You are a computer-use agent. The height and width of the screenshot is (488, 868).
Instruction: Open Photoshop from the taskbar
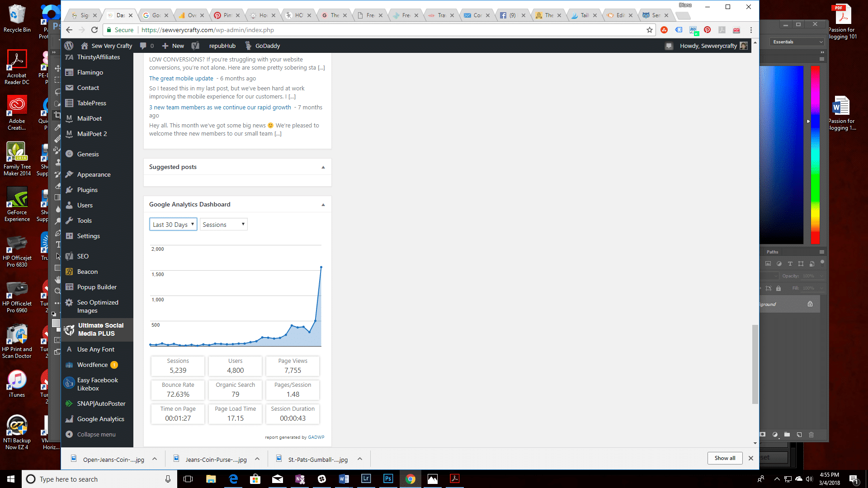pos(388,479)
